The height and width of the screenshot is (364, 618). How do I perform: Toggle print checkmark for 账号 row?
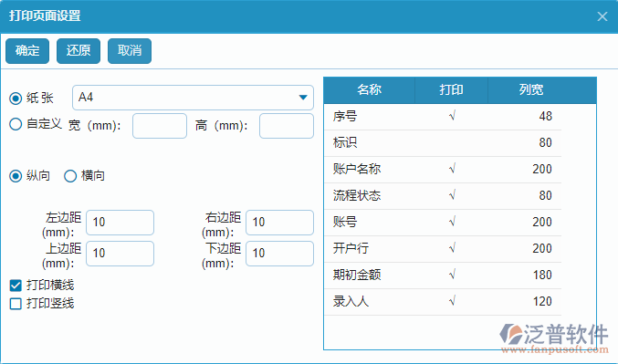(x=452, y=223)
